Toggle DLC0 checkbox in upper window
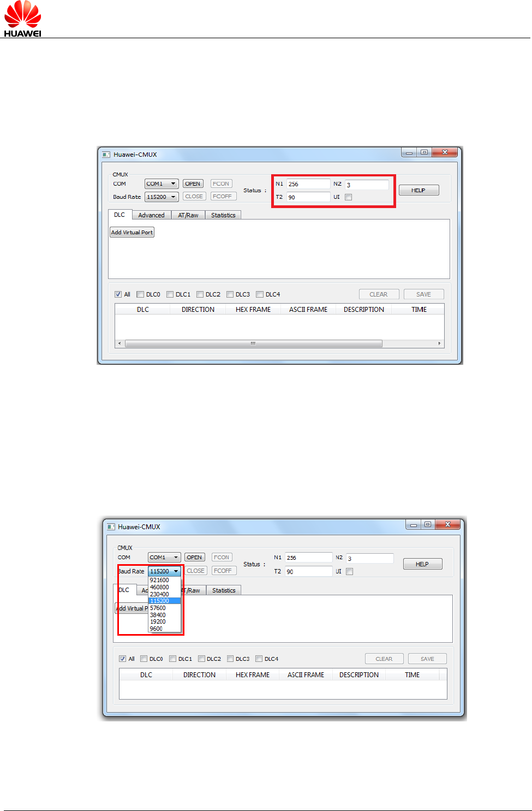The image size is (532, 811). pos(140,294)
